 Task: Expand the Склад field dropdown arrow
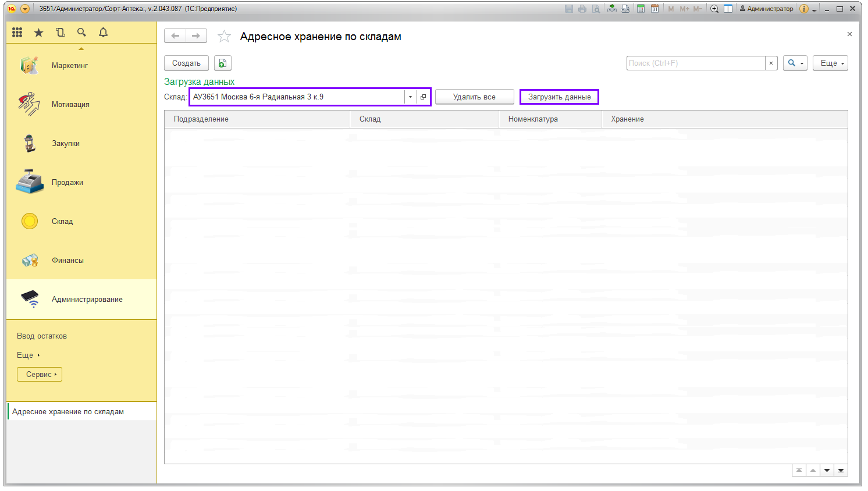[x=410, y=97]
